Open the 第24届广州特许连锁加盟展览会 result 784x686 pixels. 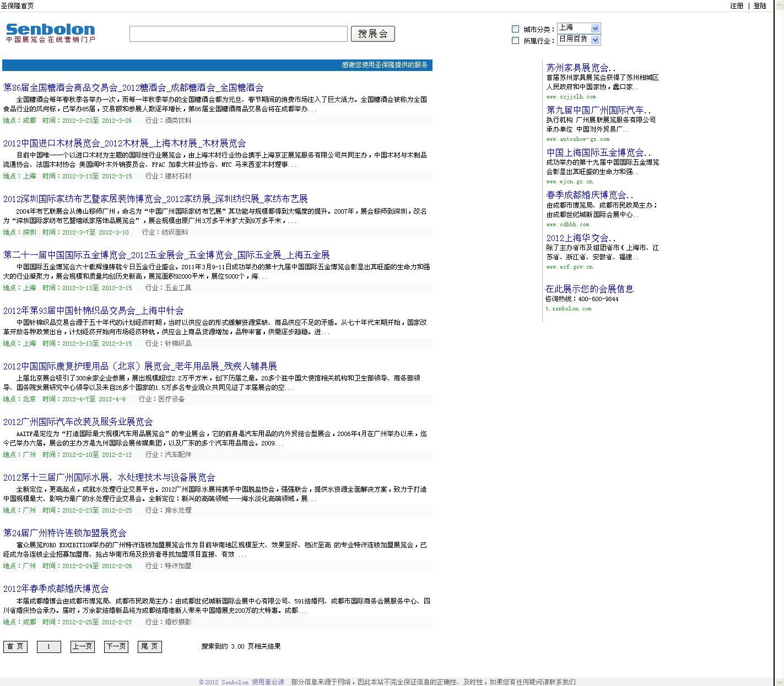pos(65,533)
